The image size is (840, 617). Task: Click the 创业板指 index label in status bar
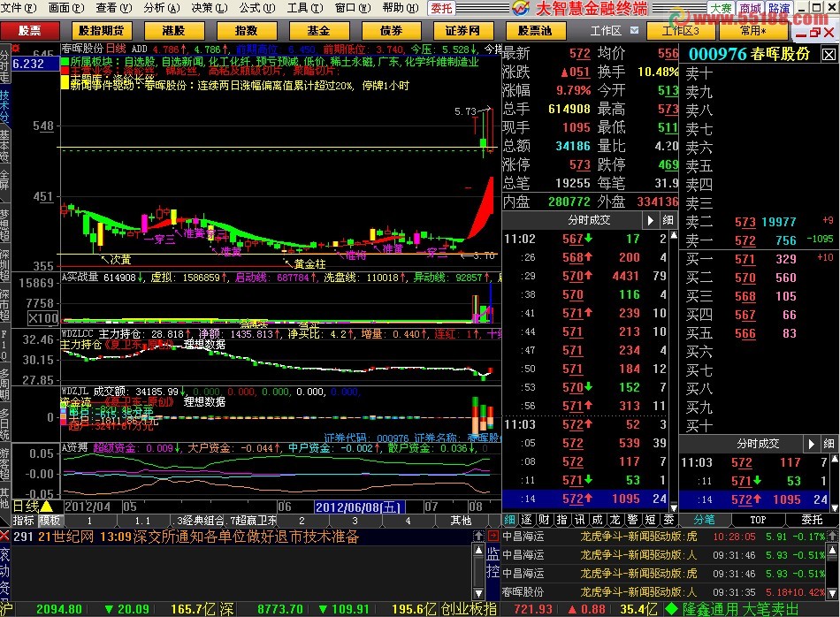tap(469, 609)
